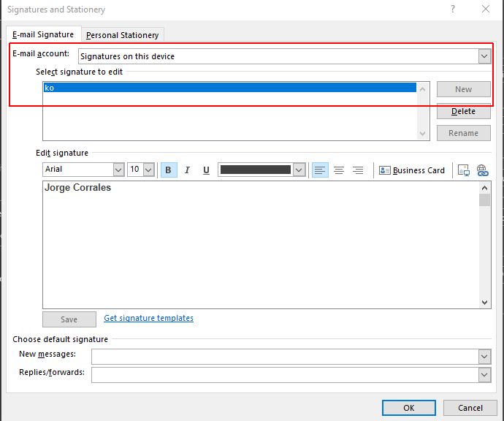Toggle Bold formatting in signature editor
Viewport: 504px width, 421px height.
pyautogui.click(x=169, y=170)
